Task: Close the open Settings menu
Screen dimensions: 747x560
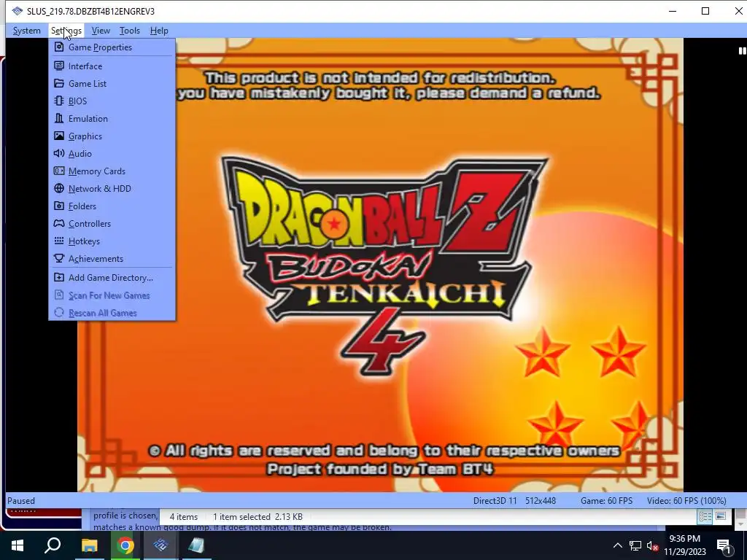Action: click(66, 31)
